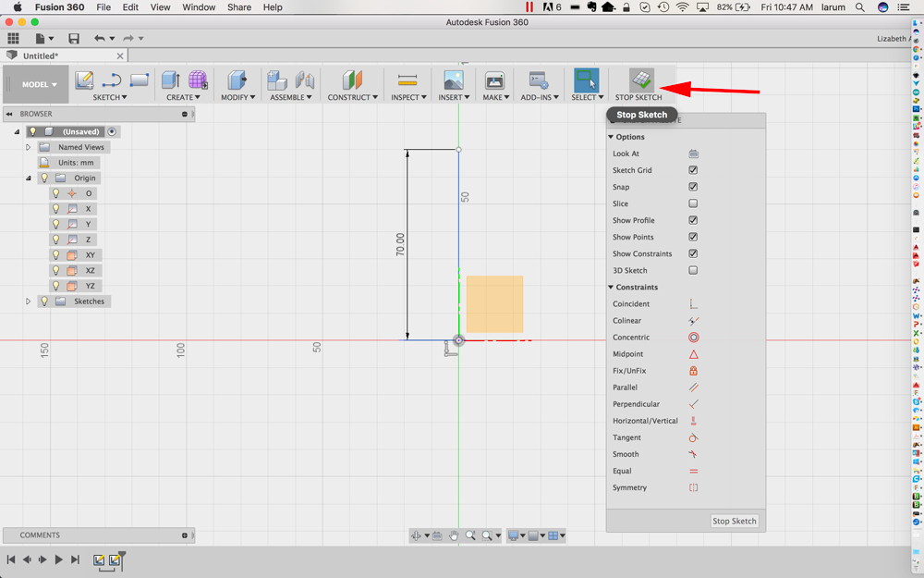The image size is (924, 578).
Task: Jump to timeline beginning
Action: (10, 560)
